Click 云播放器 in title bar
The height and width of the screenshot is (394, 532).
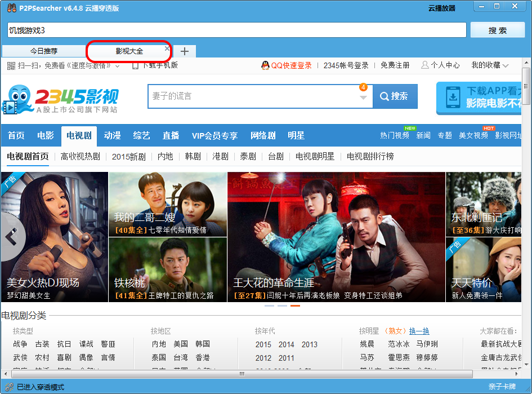point(442,8)
